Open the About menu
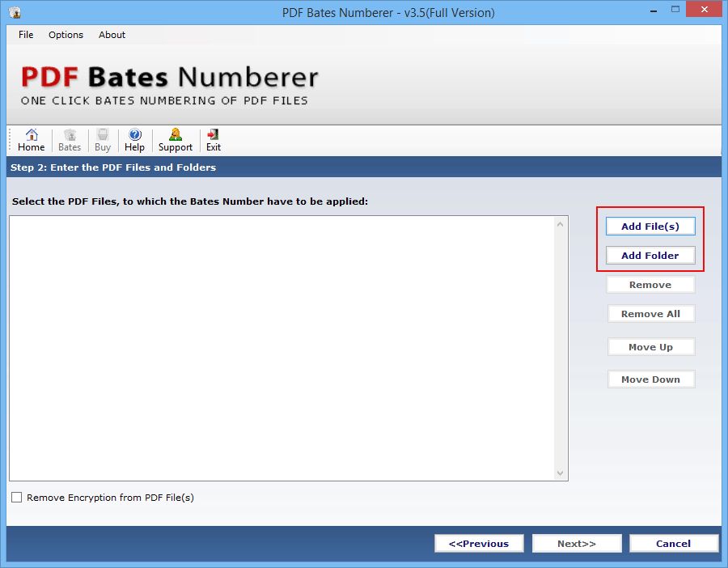Screen dimensions: 728x568 (x=112, y=35)
